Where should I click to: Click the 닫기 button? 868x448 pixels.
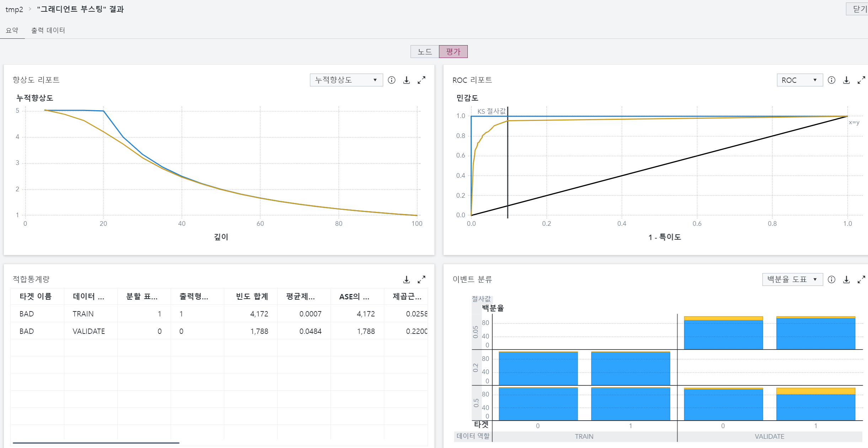[x=858, y=9]
